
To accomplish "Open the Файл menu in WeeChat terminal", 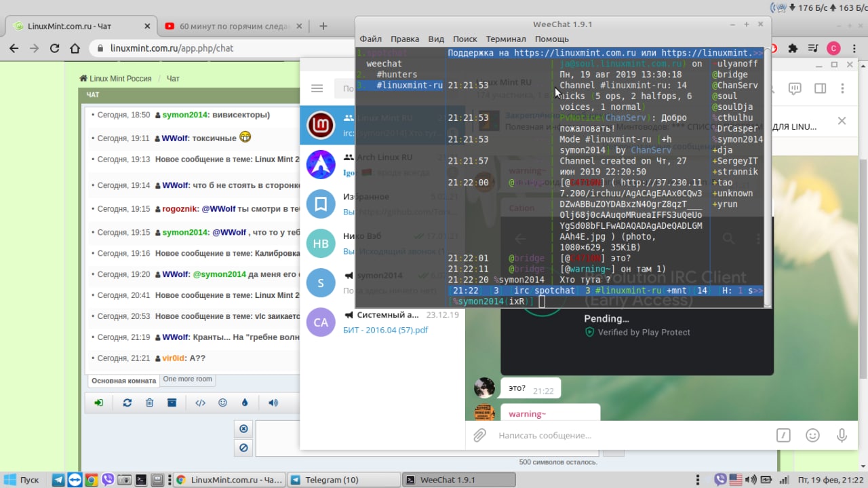I will point(371,39).
